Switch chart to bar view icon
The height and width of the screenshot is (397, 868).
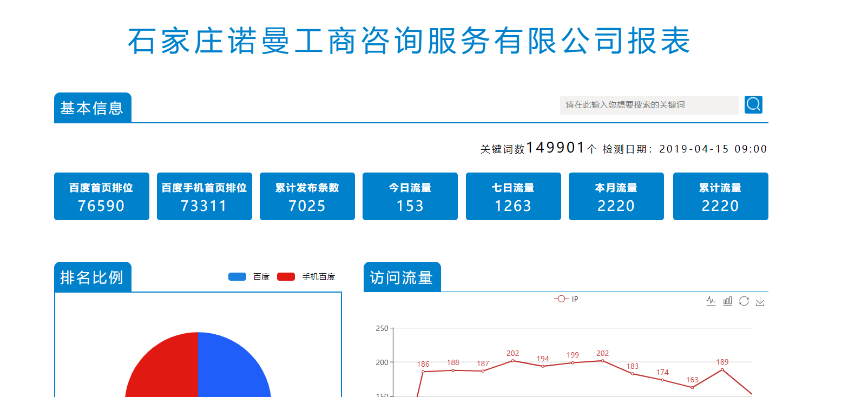pos(727,301)
